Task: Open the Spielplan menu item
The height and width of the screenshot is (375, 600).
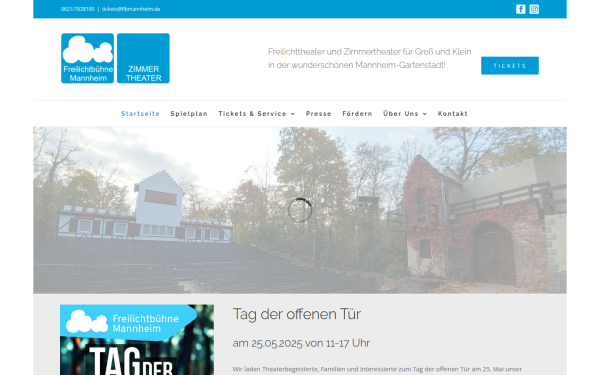Action: pos(189,114)
